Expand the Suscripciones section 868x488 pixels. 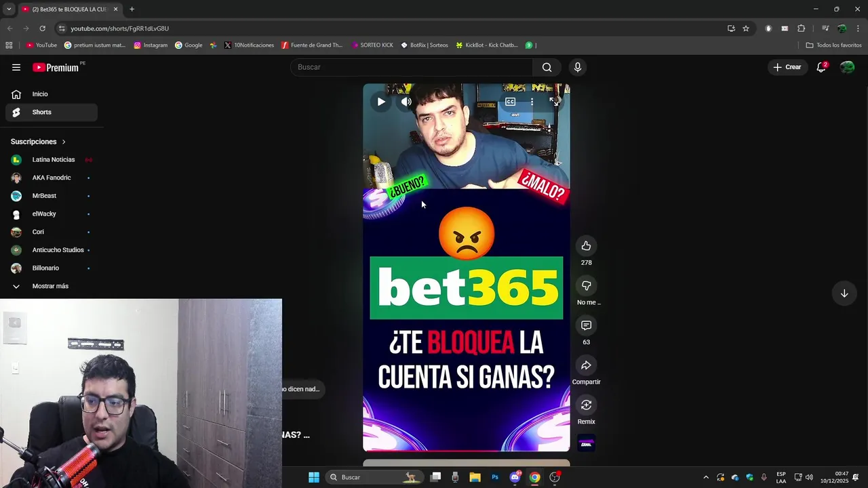[38, 142]
